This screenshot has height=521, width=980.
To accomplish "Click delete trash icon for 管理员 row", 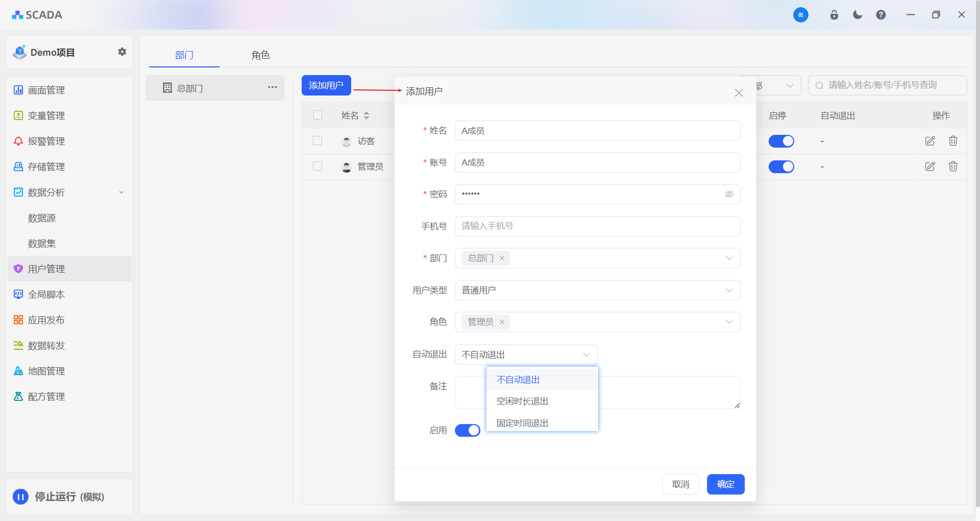I will (x=953, y=167).
